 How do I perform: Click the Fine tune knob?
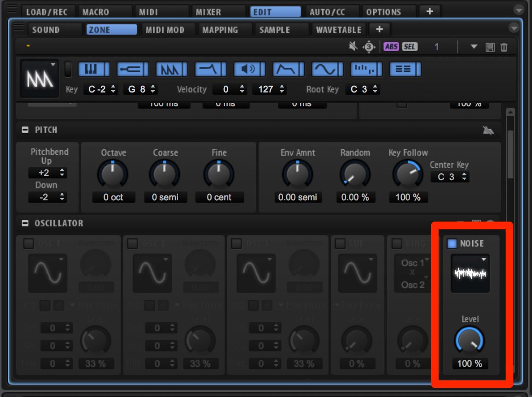click(219, 174)
